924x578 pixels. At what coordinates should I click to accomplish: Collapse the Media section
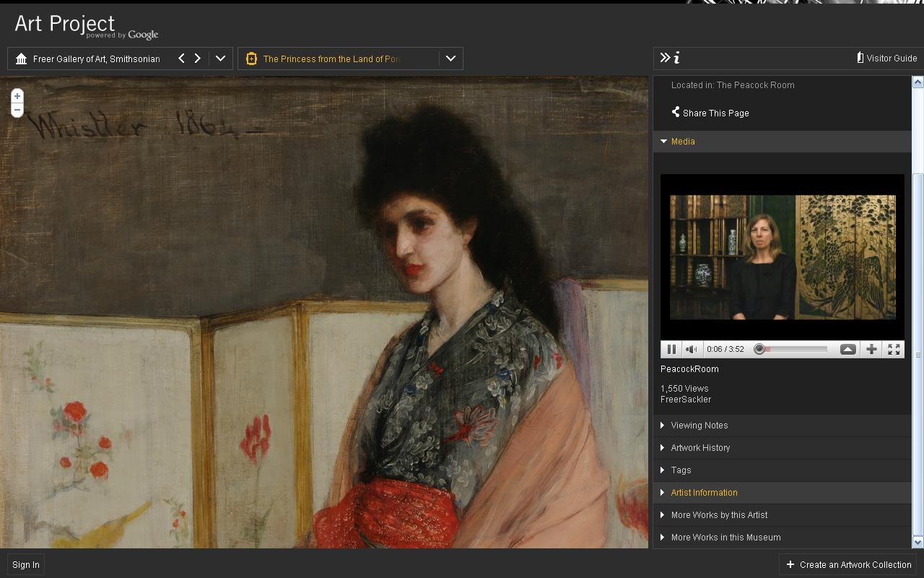pos(783,142)
